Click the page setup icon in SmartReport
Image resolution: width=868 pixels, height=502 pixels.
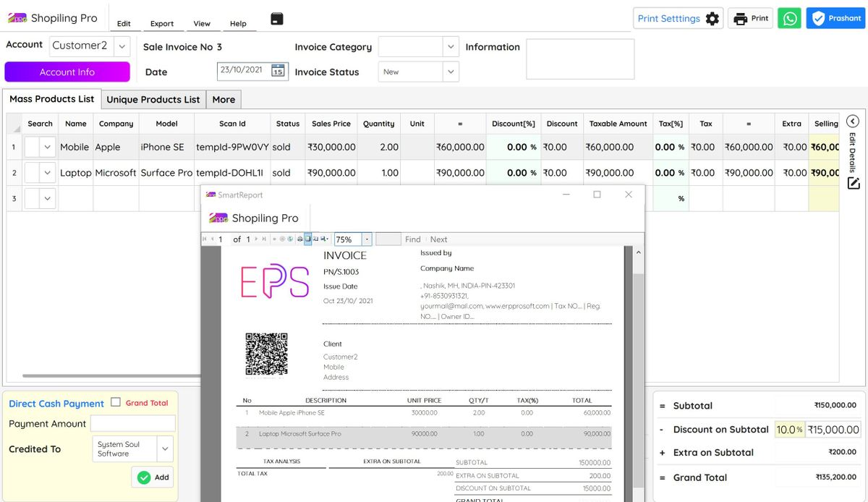(x=314, y=239)
